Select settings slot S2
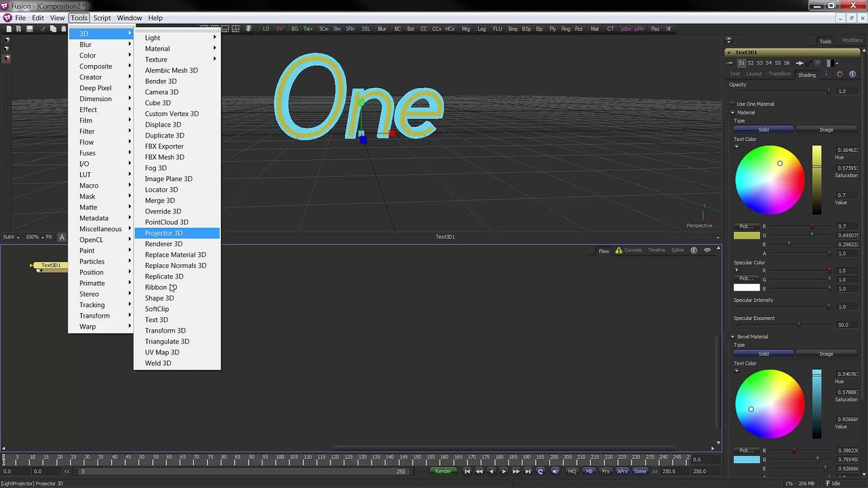Image resolution: width=868 pixels, height=488 pixels. coord(751,63)
